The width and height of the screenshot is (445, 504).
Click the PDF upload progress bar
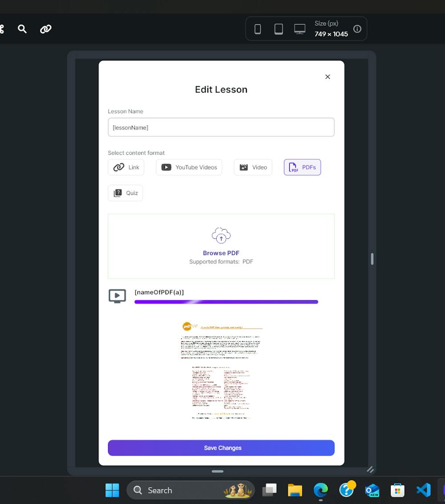tap(227, 302)
